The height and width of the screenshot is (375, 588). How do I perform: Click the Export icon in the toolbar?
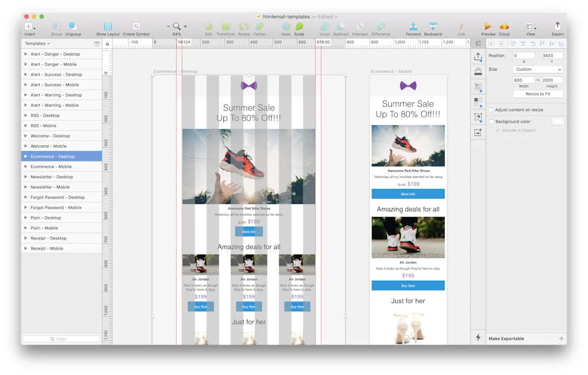[557, 26]
